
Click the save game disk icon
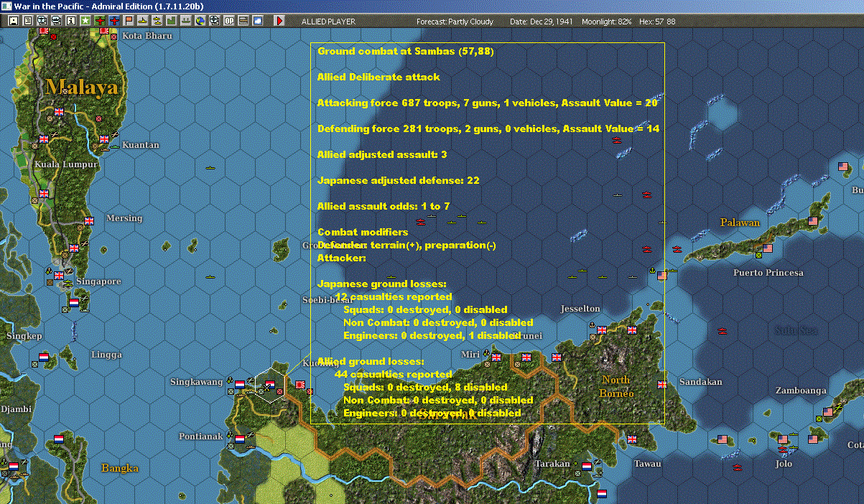tap(13, 22)
